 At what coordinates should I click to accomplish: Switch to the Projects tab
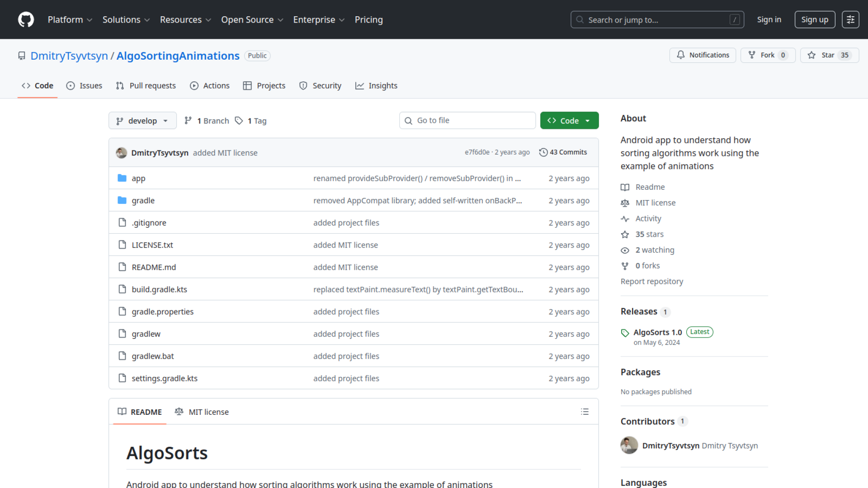tap(264, 85)
